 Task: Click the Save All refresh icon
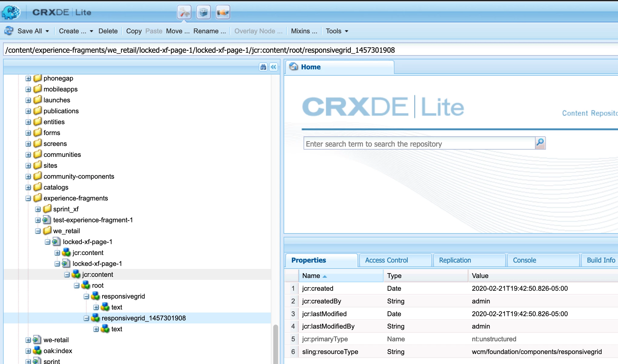click(9, 31)
